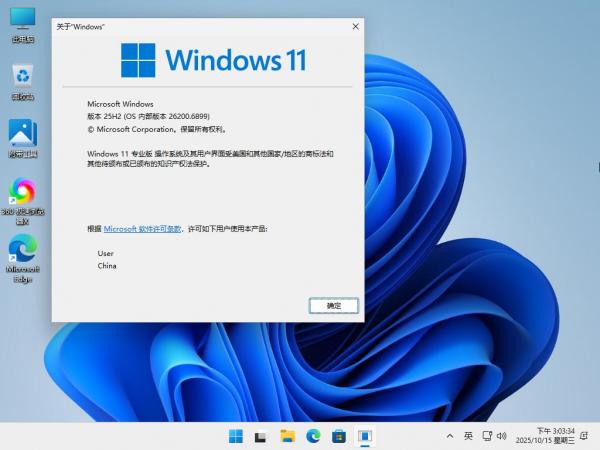Open the Microsoft 软件许可条款 link
Viewport: 600px width, 450px height.
click(142, 229)
